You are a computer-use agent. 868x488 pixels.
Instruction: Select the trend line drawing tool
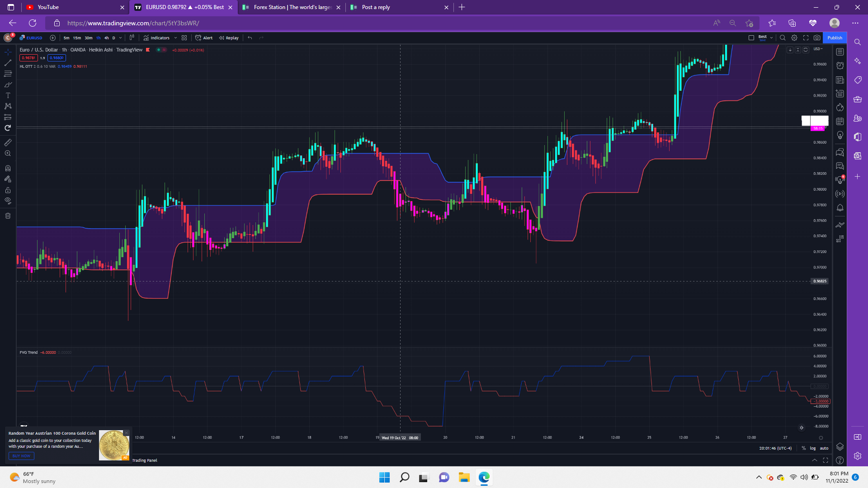pos(8,63)
